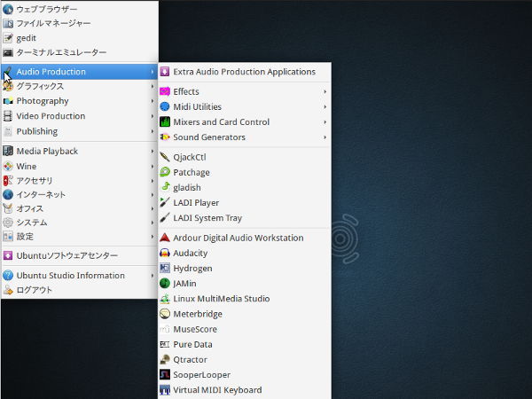The width and height of the screenshot is (532, 399).
Task: Open the 設定 menu category
Action: point(80,237)
